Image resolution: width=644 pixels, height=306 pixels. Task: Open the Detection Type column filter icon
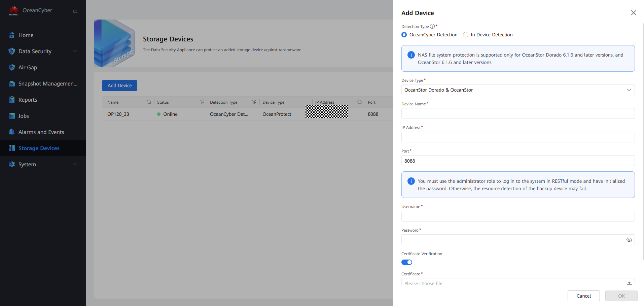pyautogui.click(x=254, y=102)
